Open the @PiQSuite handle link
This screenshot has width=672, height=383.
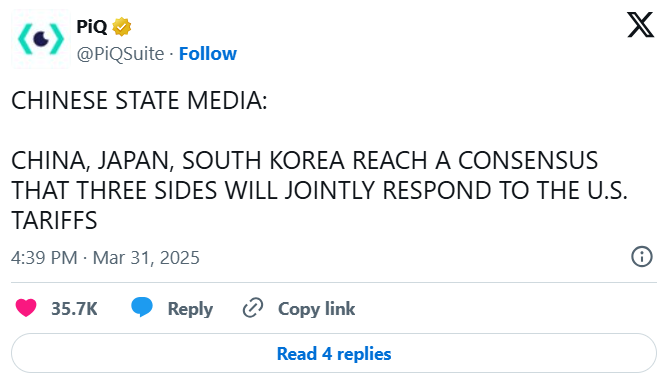(x=120, y=54)
